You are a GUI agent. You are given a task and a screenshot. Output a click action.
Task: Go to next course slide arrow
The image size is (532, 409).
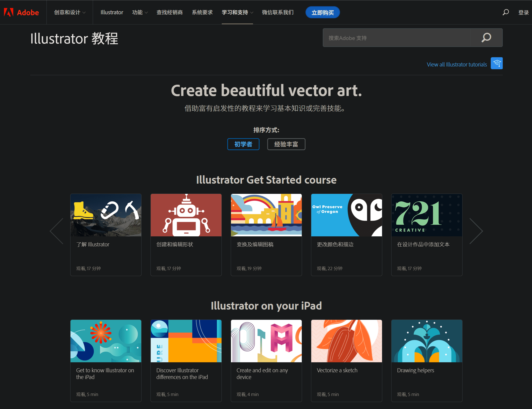pos(476,231)
